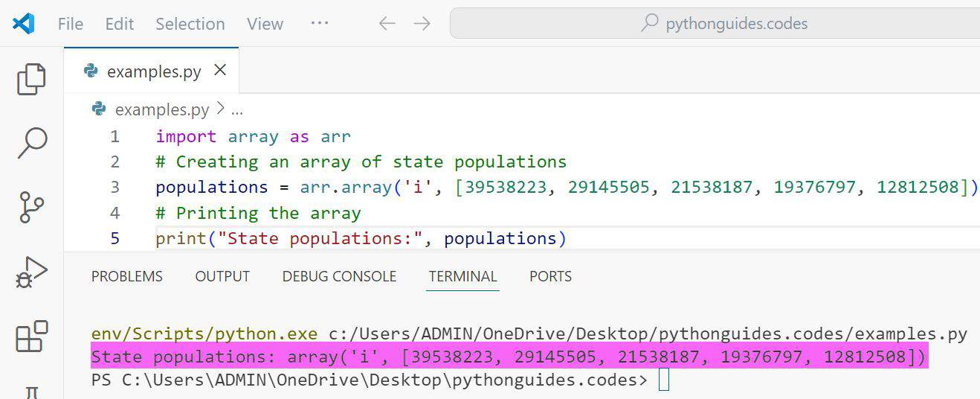Click line number 3 in the gutter
This screenshot has height=399, width=980.
click(x=115, y=187)
